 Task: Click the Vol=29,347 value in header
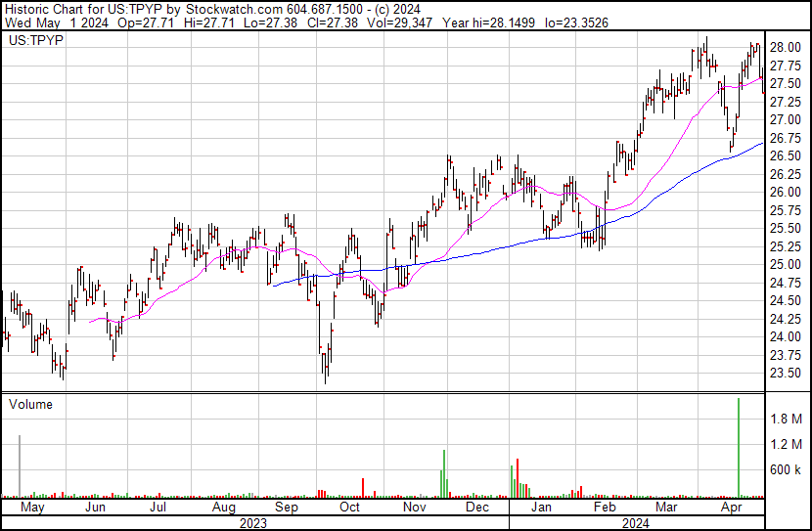coord(399,22)
